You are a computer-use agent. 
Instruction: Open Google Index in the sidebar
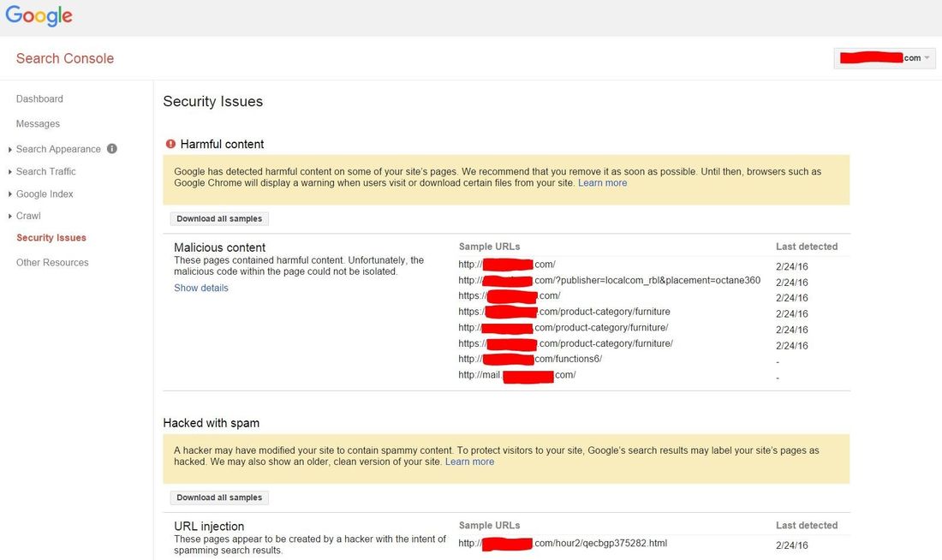pos(45,194)
